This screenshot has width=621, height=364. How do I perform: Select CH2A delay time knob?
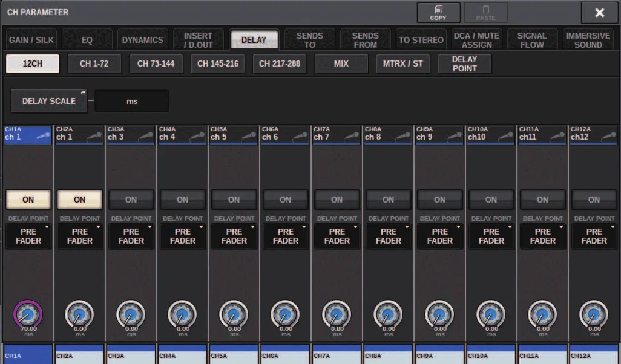pyautogui.click(x=79, y=314)
